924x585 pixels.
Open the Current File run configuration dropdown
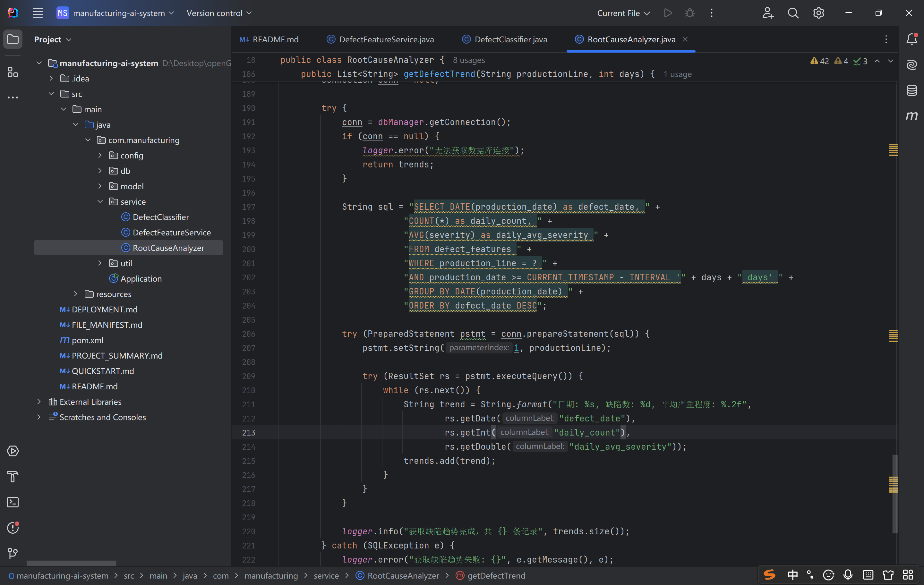[623, 13]
